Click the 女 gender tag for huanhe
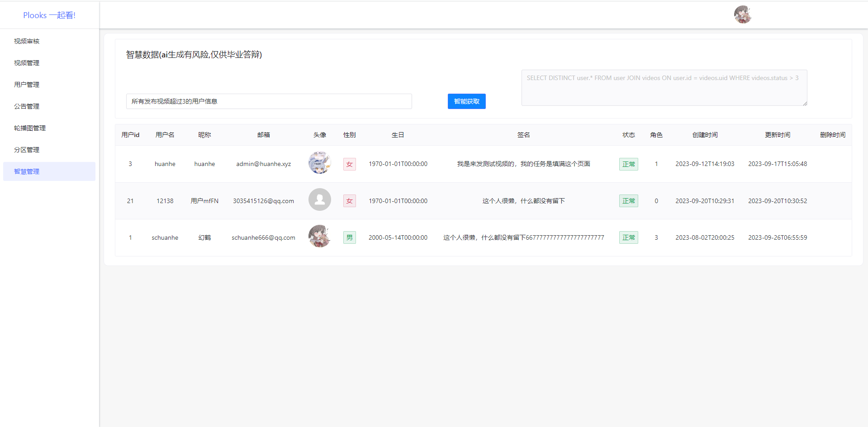The image size is (868, 427). click(x=349, y=164)
